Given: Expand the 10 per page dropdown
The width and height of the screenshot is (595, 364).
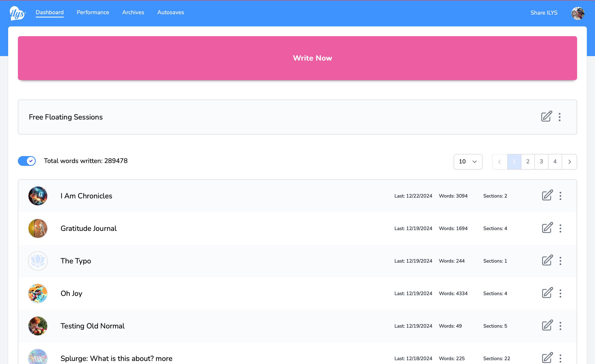Looking at the screenshot, I should pyautogui.click(x=468, y=162).
